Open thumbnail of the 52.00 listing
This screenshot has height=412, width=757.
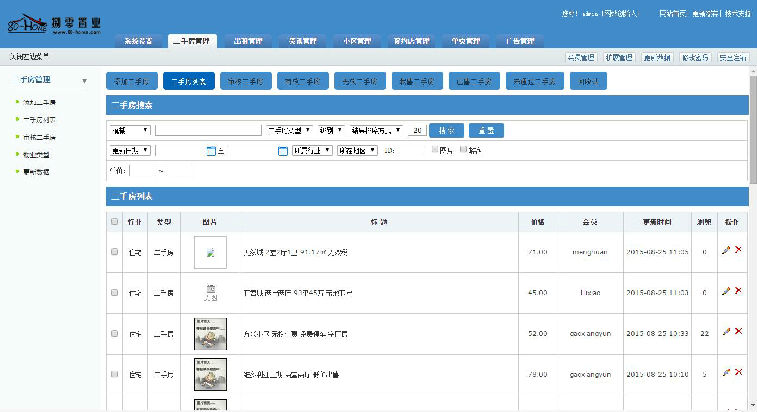point(210,334)
